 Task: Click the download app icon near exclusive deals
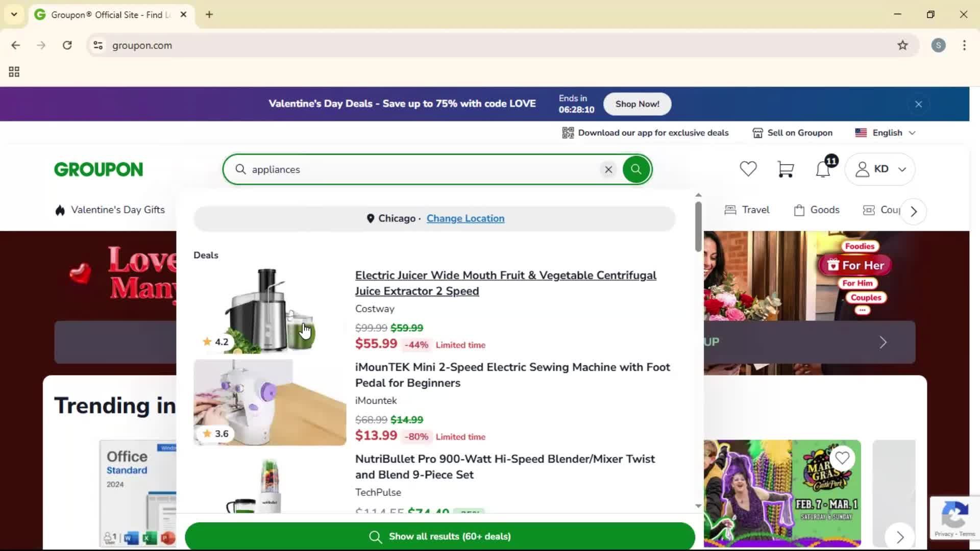pyautogui.click(x=568, y=133)
